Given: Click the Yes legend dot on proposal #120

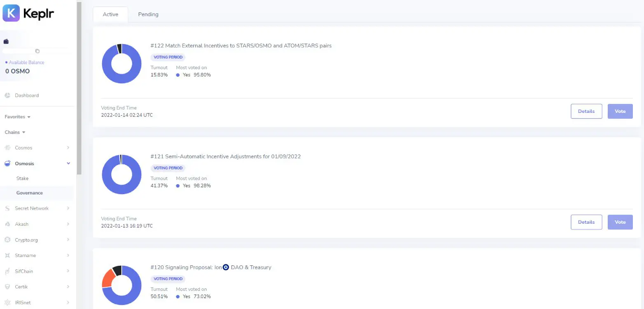Looking at the screenshot, I should click(x=178, y=297).
